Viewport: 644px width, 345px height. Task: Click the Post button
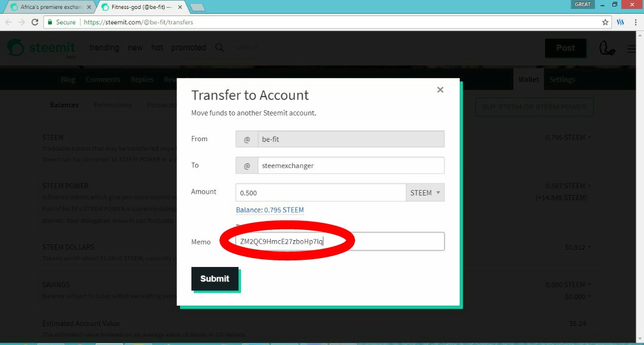pyautogui.click(x=565, y=48)
